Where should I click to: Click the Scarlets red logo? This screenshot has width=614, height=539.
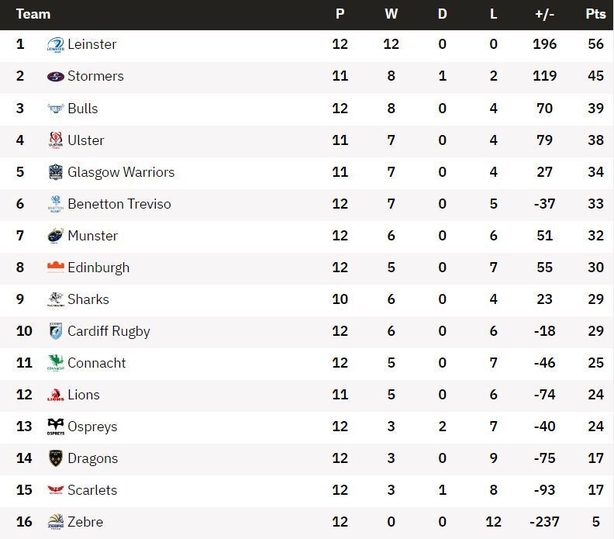tap(55, 490)
